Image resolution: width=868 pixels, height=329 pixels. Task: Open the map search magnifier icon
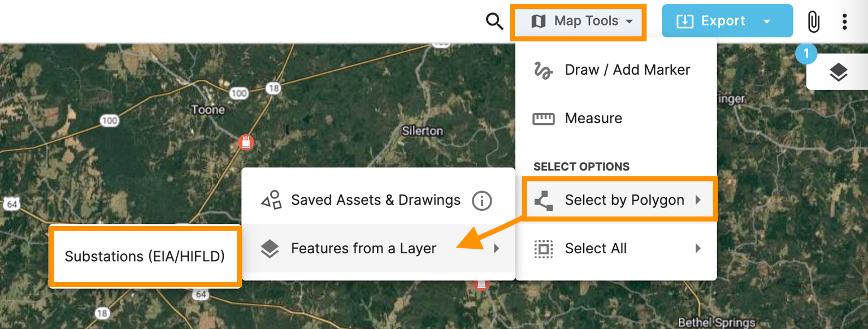[x=494, y=21]
